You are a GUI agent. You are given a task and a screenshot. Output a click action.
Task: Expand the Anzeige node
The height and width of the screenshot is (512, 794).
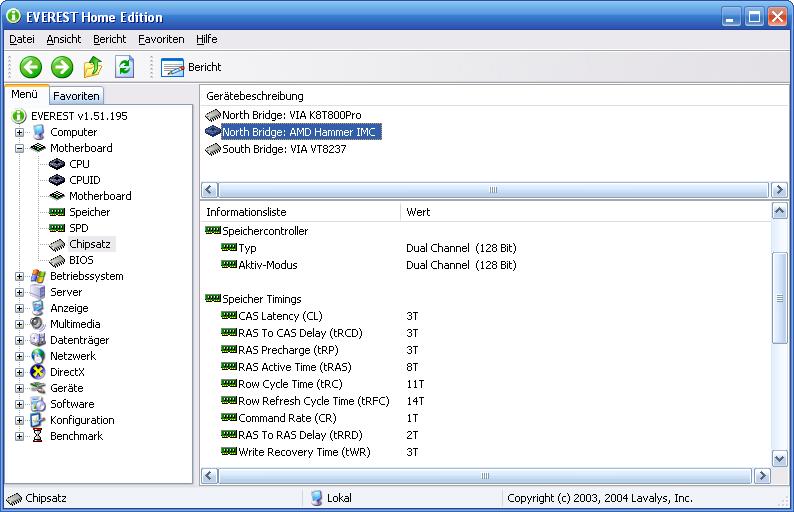coord(19,308)
